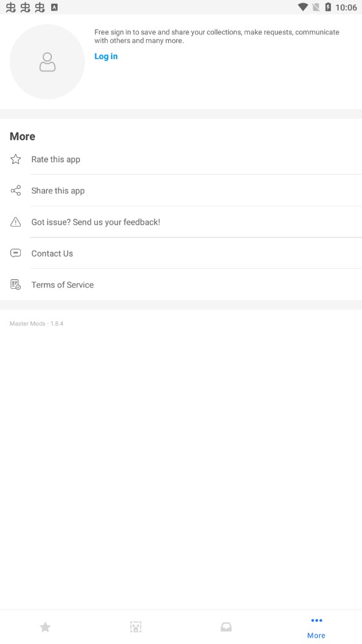The height and width of the screenshot is (644, 362).
Task: Tap the profile avatar placeholder
Action: click(47, 62)
